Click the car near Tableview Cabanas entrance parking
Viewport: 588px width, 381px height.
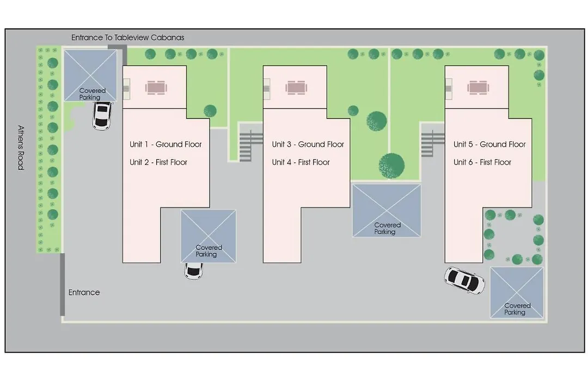[102, 115]
